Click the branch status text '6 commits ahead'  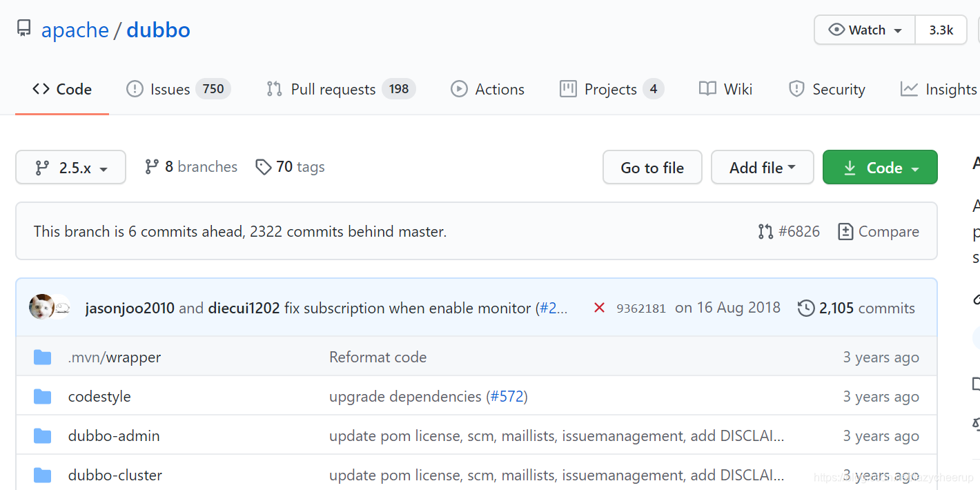pos(185,232)
